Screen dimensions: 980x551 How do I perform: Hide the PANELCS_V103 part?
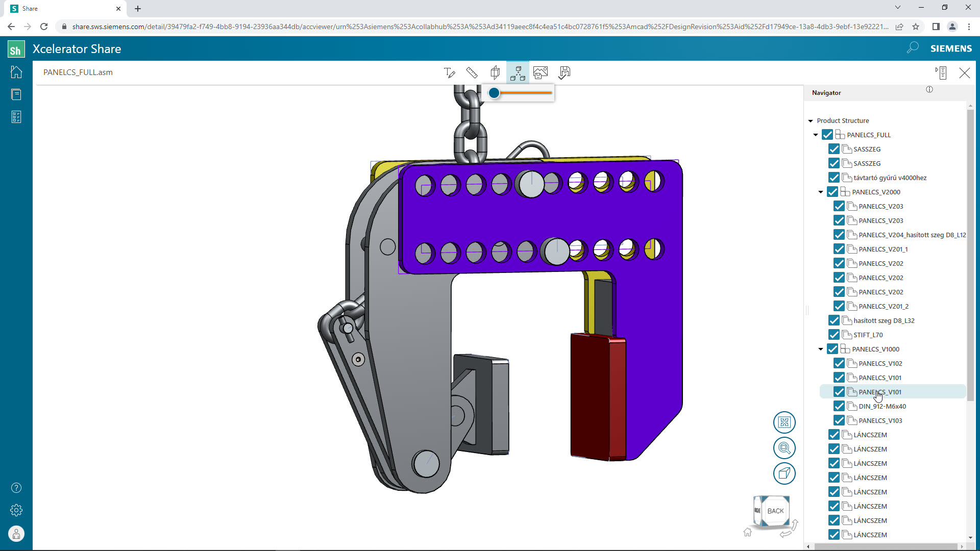click(839, 420)
